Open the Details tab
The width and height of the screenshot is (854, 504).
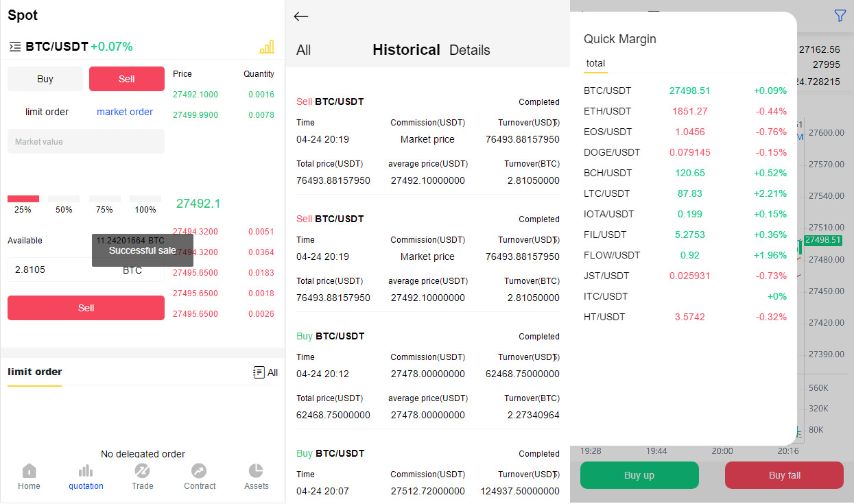click(470, 50)
